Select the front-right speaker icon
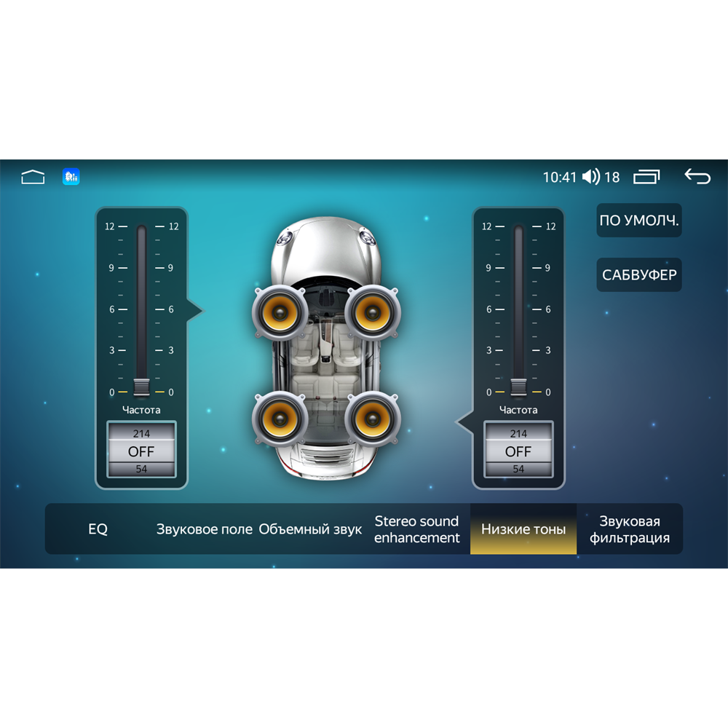Viewport: 728px width, 728px height. [373, 312]
